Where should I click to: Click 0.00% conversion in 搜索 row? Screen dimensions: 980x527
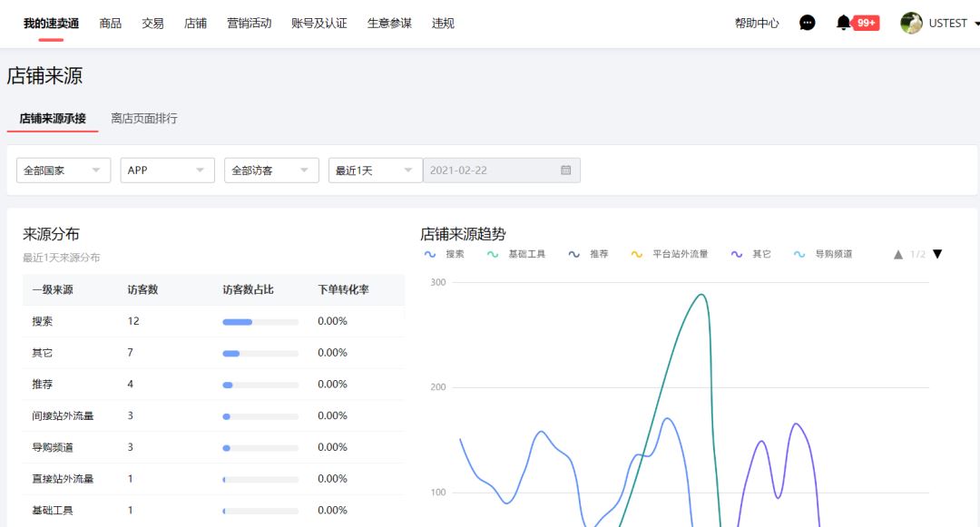tap(332, 321)
